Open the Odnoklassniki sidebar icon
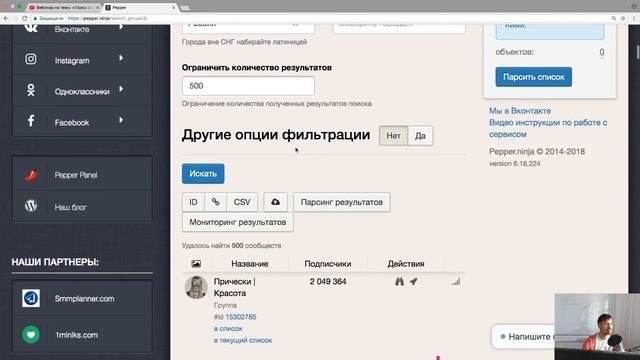640x360 pixels. pyautogui.click(x=31, y=90)
